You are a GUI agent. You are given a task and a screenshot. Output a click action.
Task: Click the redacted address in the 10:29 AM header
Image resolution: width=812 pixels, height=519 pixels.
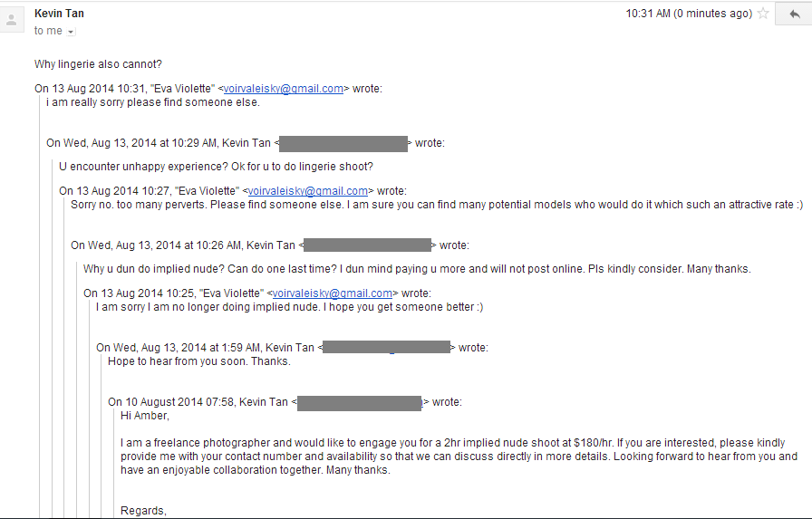(343, 143)
